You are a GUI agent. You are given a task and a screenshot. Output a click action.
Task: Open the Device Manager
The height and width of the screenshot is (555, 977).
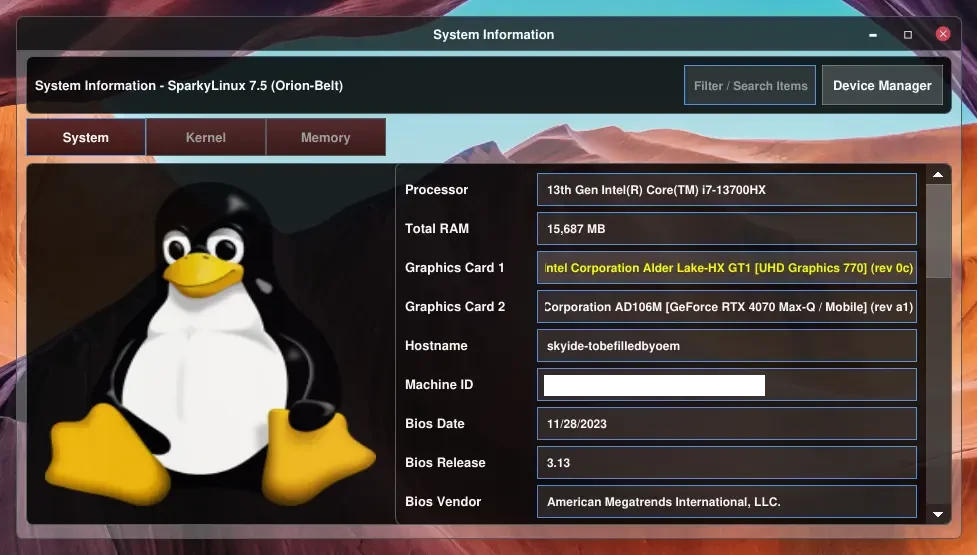pyautogui.click(x=882, y=86)
